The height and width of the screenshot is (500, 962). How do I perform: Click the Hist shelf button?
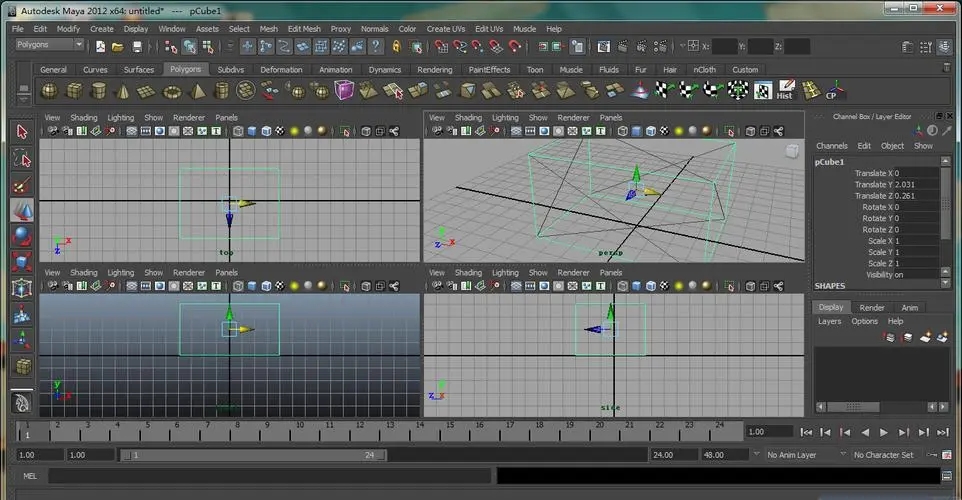point(785,90)
